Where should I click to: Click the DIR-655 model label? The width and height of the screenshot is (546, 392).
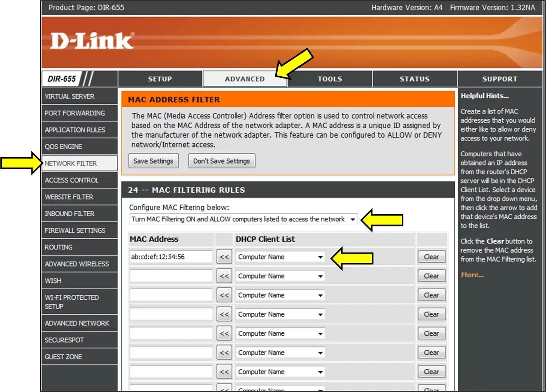tap(62, 79)
